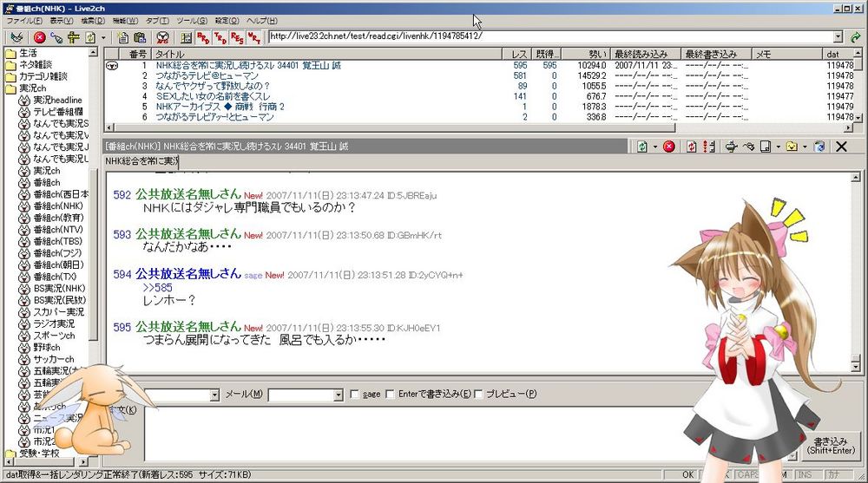Click the URL address field
Viewport: 868px width, 483px height.
pyautogui.click(x=551, y=36)
